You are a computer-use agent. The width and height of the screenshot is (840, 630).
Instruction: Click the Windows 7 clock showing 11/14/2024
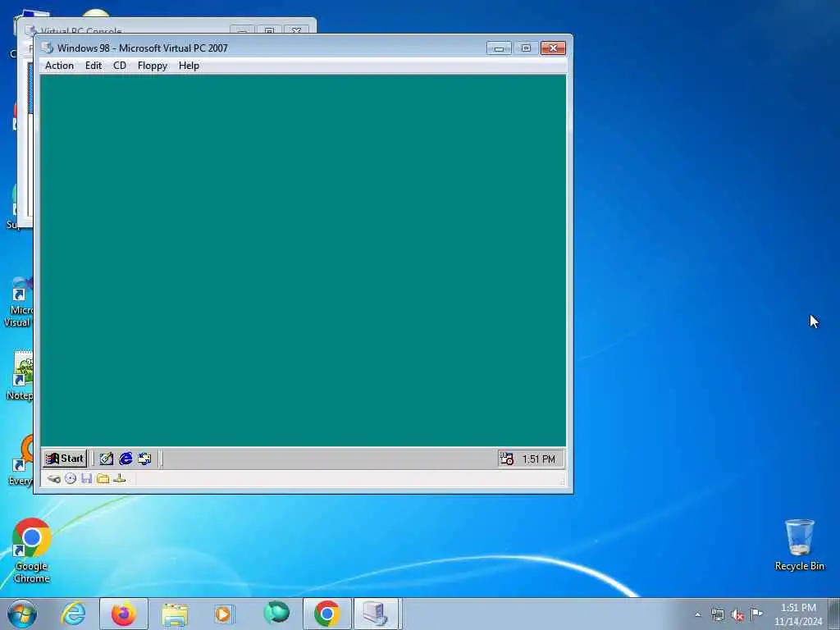coord(798,614)
